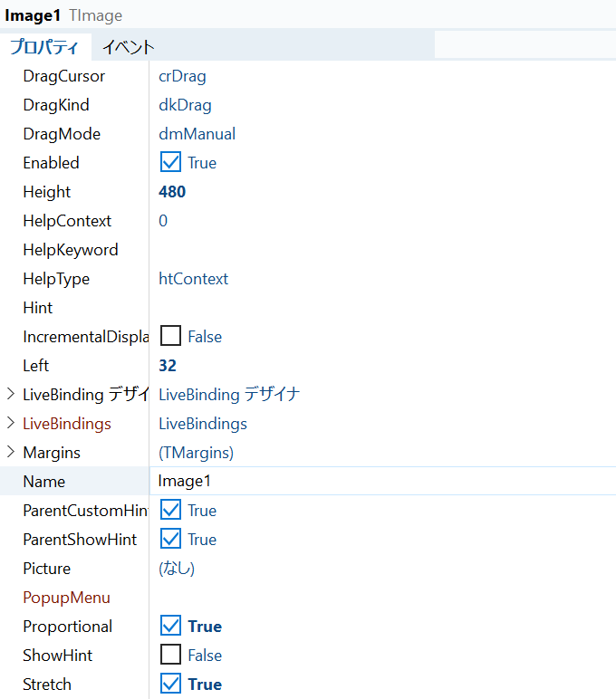The width and height of the screenshot is (616, 699).
Task: Click the Height value 480
Action: pyautogui.click(x=172, y=192)
